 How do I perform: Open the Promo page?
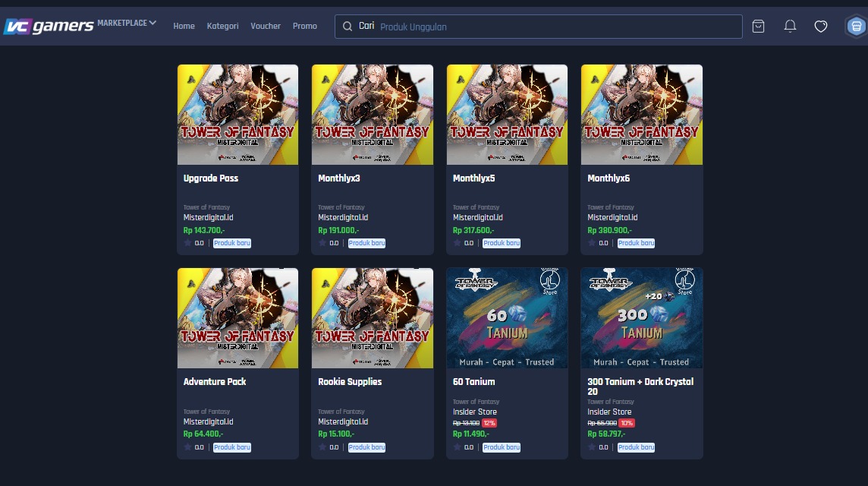click(305, 26)
